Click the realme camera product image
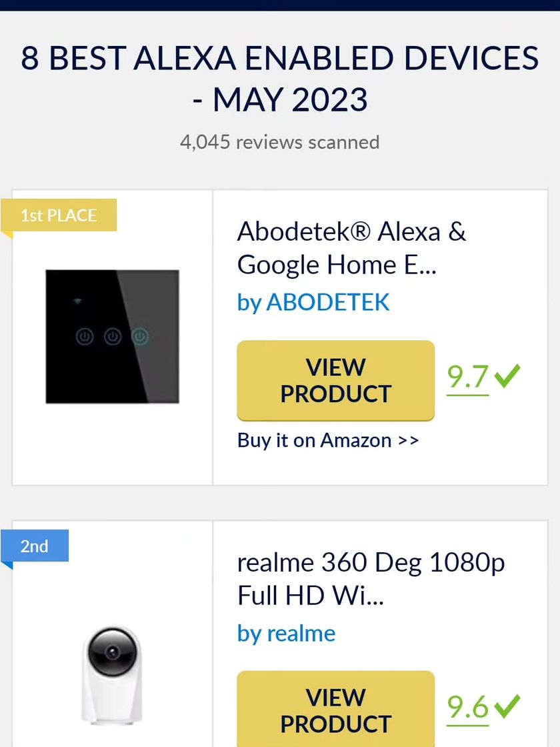This screenshot has height=747, width=560. pos(112,674)
